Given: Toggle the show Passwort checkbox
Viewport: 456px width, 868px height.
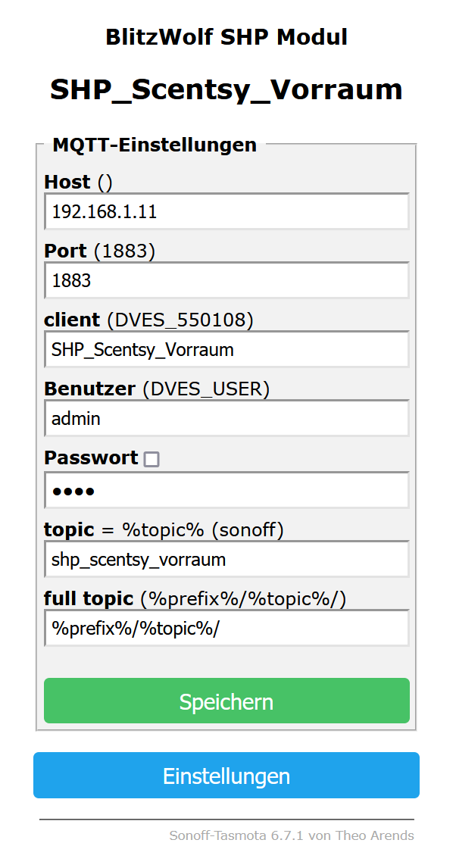Looking at the screenshot, I should pyautogui.click(x=151, y=460).
